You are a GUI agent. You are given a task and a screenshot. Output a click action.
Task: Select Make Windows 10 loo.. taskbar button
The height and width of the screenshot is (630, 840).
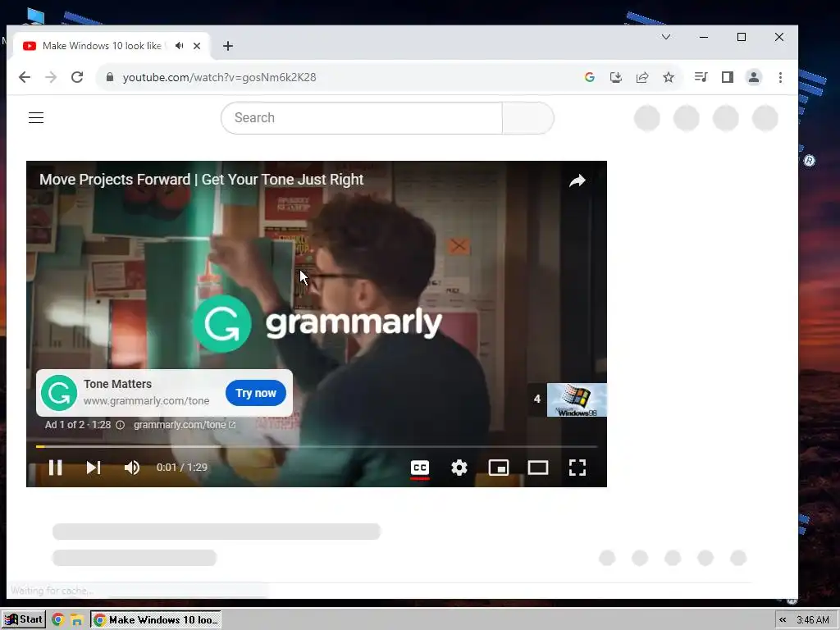[156, 620]
